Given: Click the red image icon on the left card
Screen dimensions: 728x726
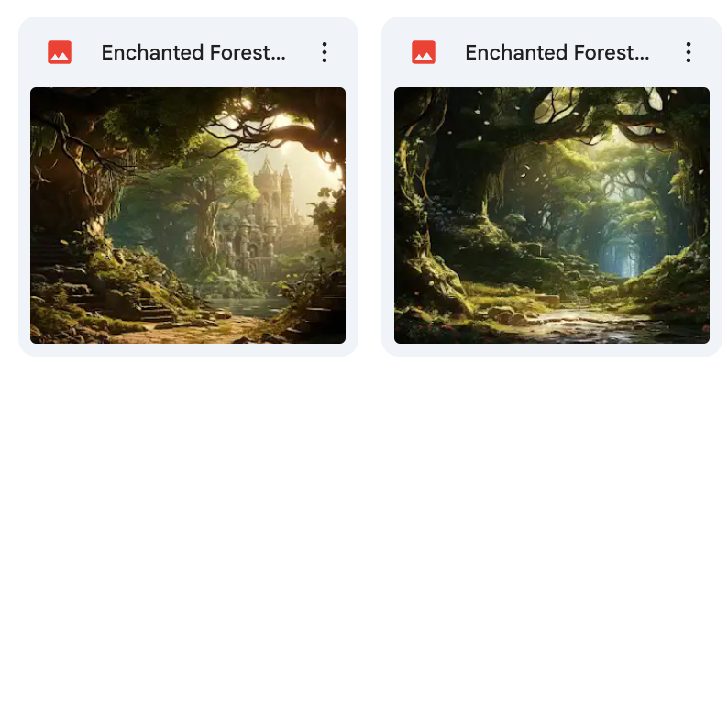Looking at the screenshot, I should click(x=60, y=52).
